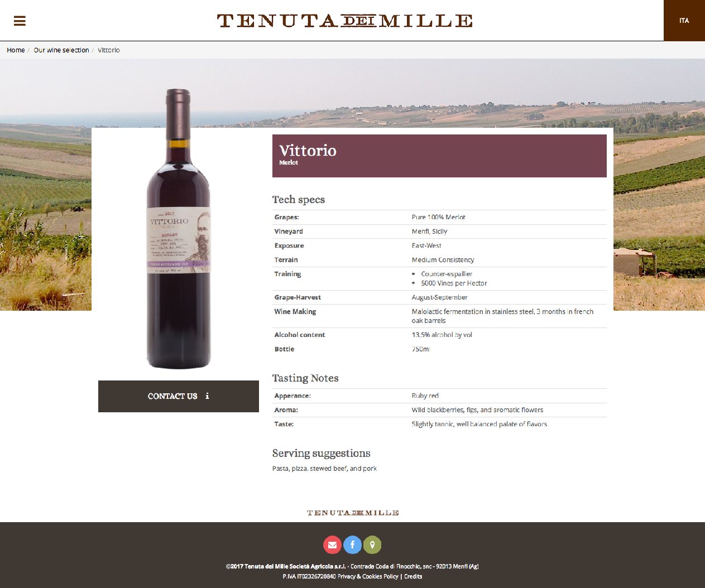Open Privacy & Cookies Policy link
The height and width of the screenshot is (588, 705).
(368, 576)
